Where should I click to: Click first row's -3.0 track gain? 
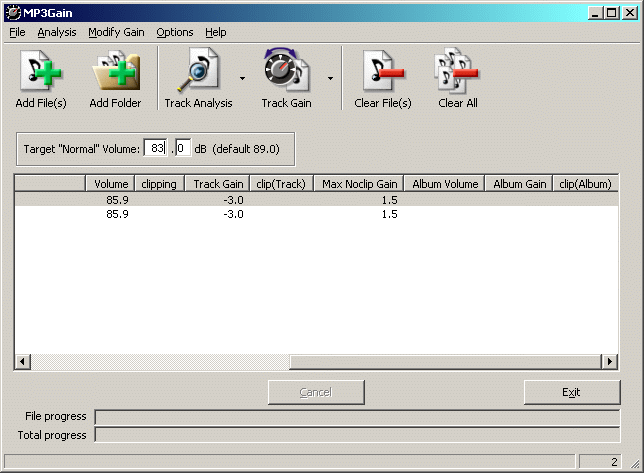[233, 200]
